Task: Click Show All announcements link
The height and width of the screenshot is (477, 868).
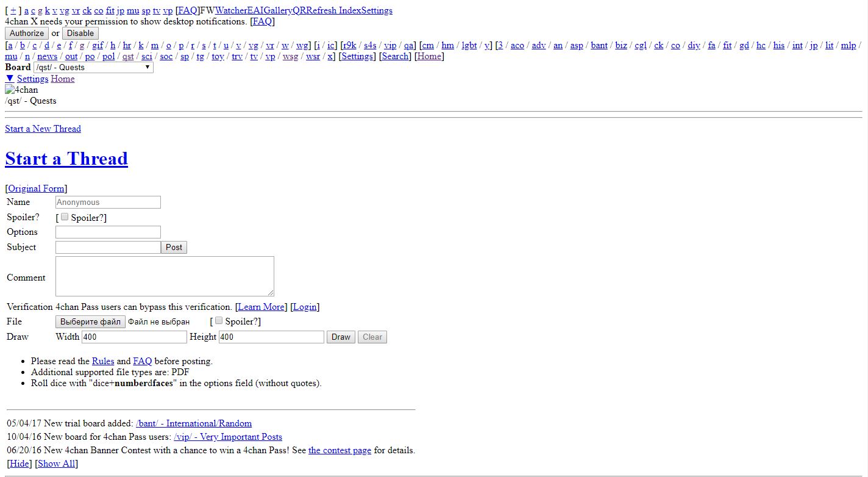Action: (x=56, y=464)
